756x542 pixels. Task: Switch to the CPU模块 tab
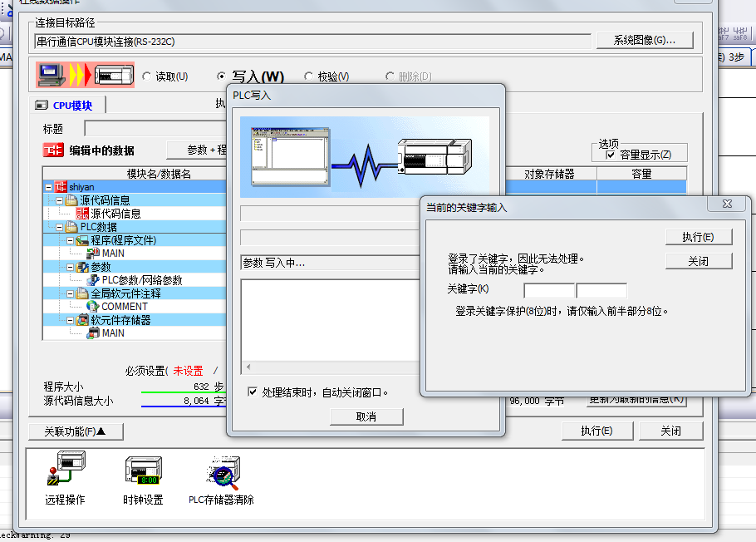tap(71, 106)
